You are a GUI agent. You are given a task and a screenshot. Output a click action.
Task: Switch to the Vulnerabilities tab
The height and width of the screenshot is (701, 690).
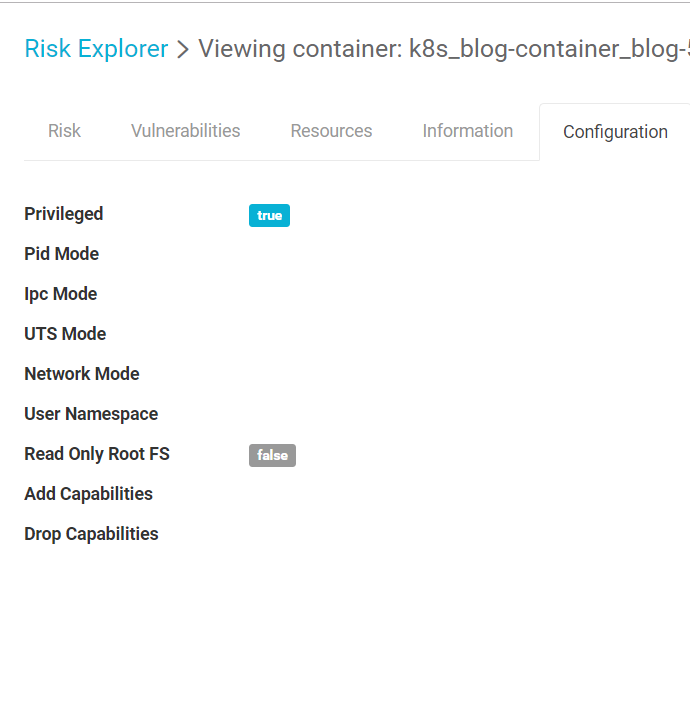click(x=185, y=131)
